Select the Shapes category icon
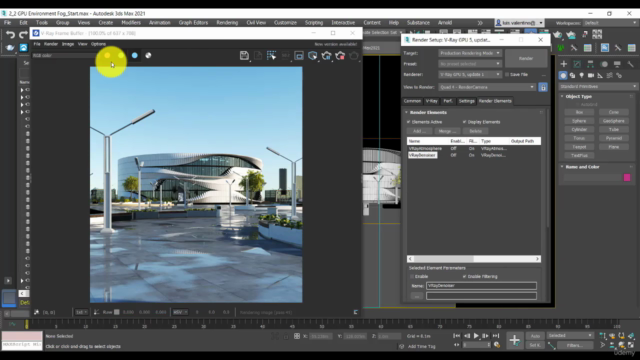This screenshot has width=640, height=360. click(x=572, y=76)
